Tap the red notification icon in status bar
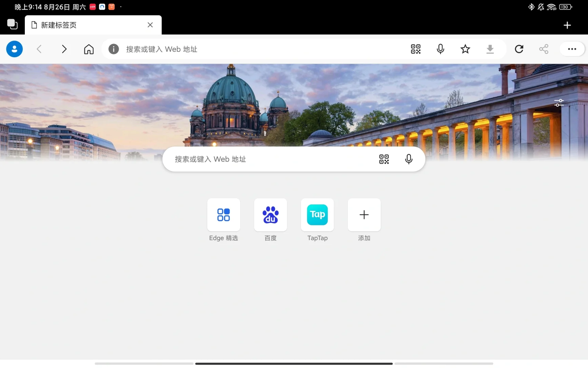The height and width of the screenshot is (368, 588). 93,7
